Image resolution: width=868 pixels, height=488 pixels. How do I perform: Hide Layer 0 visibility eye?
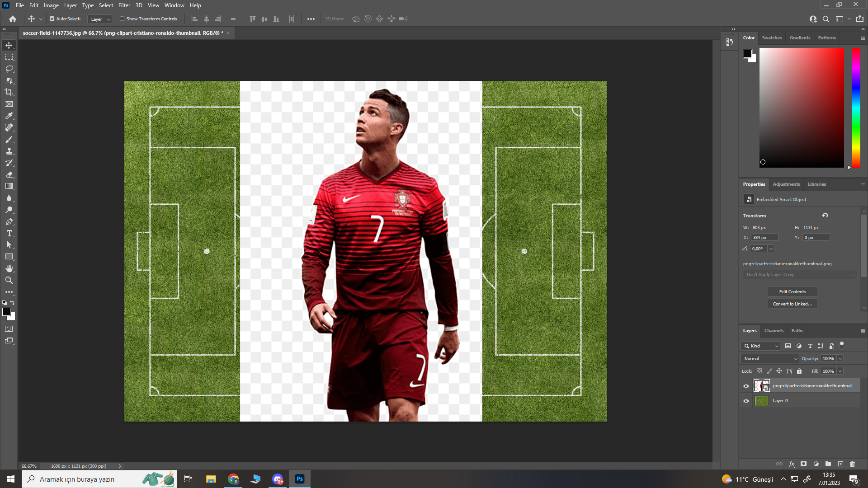pos(746,401)
